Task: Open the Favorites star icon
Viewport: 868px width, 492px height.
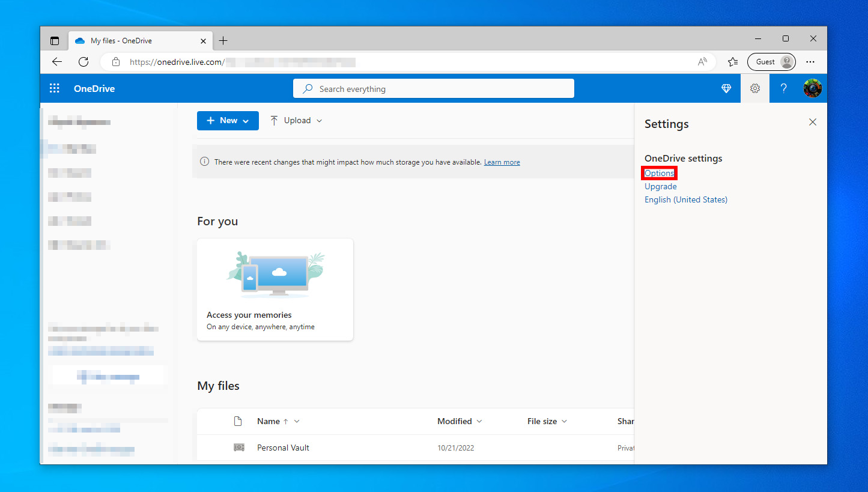Action: pyautogui.click(x=733, y=62)
